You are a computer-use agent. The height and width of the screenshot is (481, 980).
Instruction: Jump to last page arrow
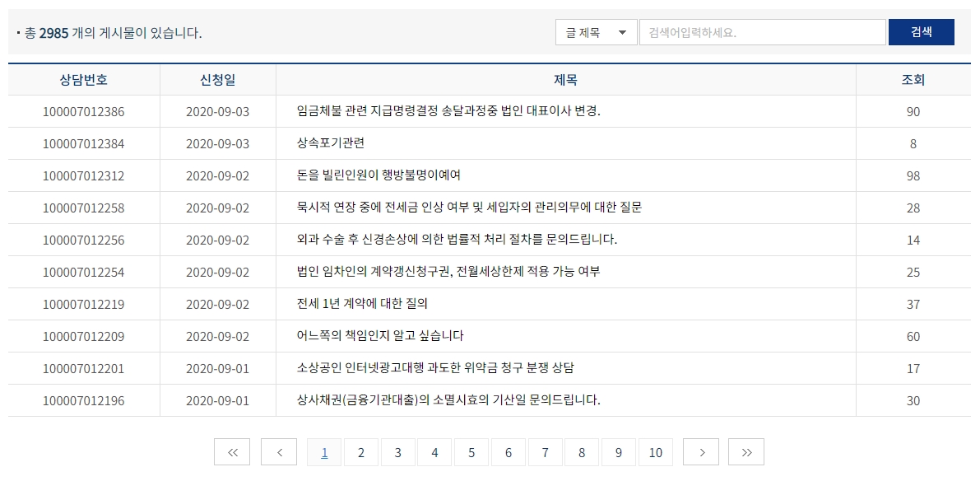(x=746, y=451)
